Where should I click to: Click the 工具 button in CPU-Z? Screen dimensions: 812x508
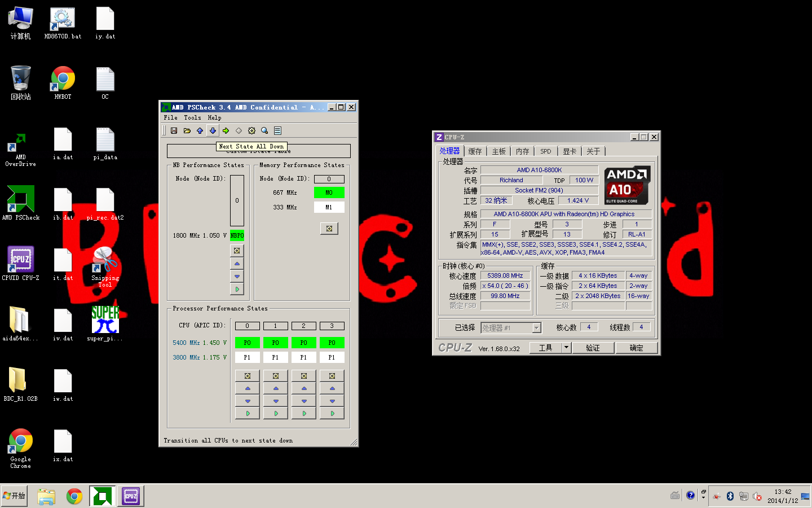click(x=545, y=348)
